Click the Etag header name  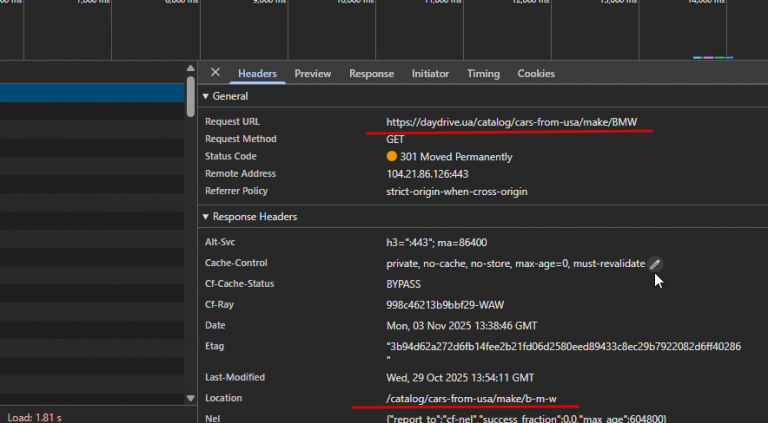(214, 346)
